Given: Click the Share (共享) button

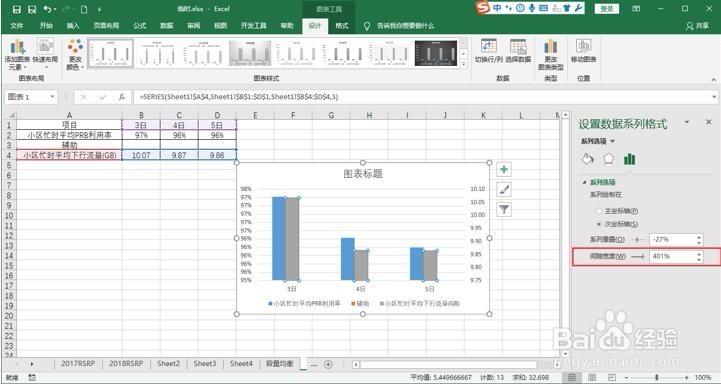Looking at the screenshot, I should click(698, 26).
